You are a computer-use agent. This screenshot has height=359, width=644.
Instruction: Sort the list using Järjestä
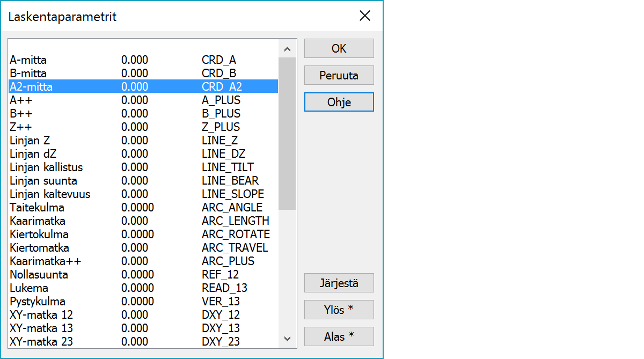pyautogui.click(x=339, y=283)
